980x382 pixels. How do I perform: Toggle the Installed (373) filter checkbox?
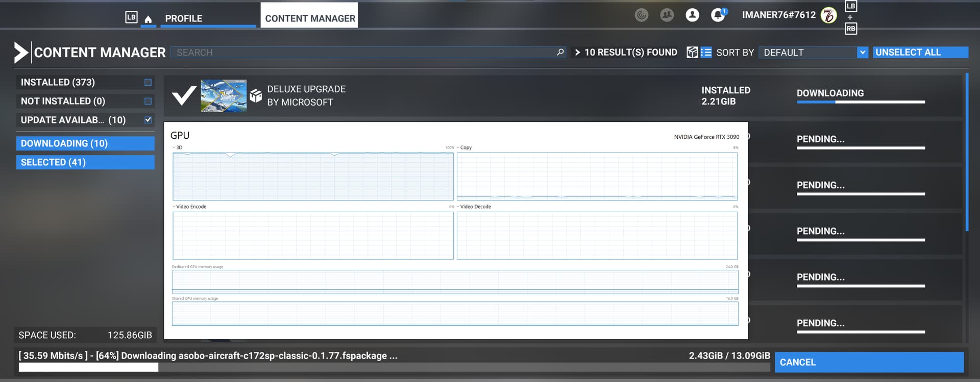[148, 82]
